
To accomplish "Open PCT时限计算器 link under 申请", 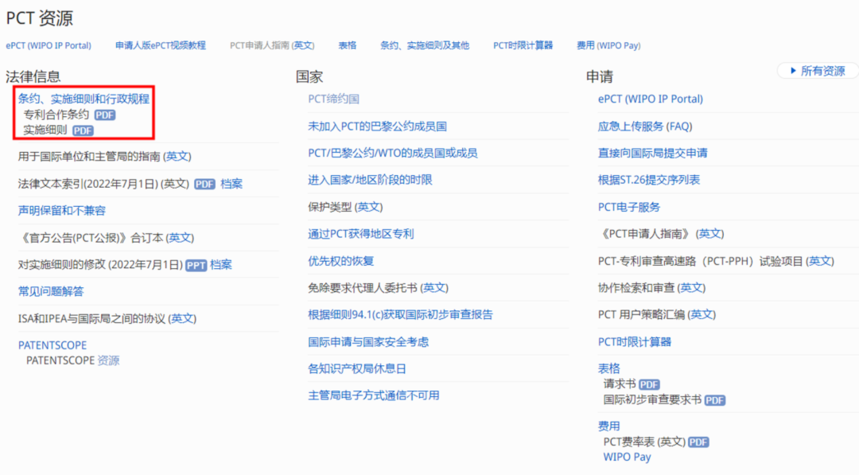I will point(635,342).
